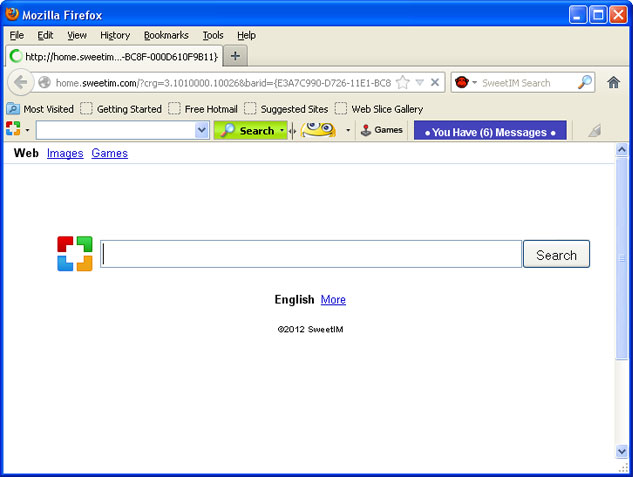633x477 pixels.
Task: Click the vertical scrollbar thumb
Action: (621, 258)
